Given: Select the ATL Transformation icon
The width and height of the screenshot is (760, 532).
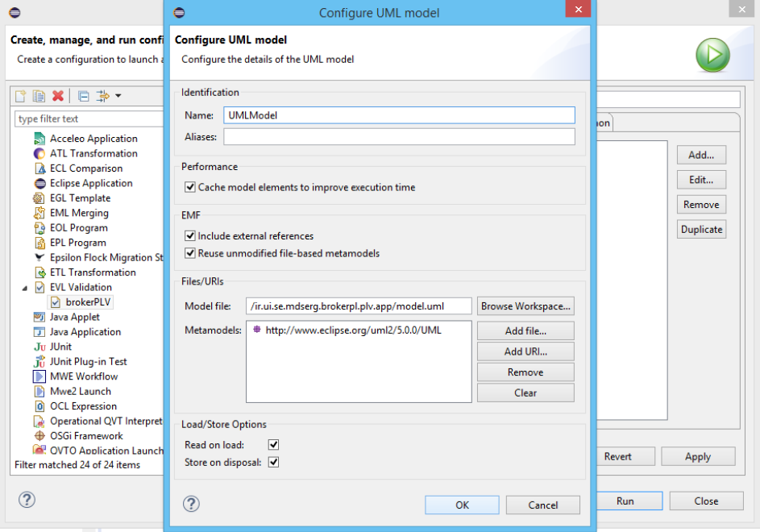Looking at the screenshot, I should click(39, 154).
